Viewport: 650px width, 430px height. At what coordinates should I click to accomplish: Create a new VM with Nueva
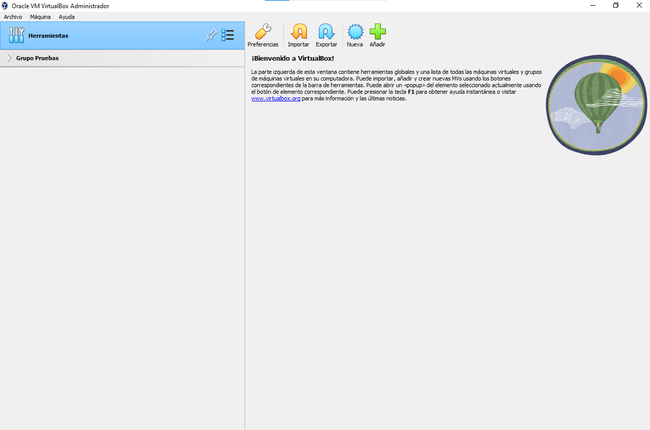(354, 34)
